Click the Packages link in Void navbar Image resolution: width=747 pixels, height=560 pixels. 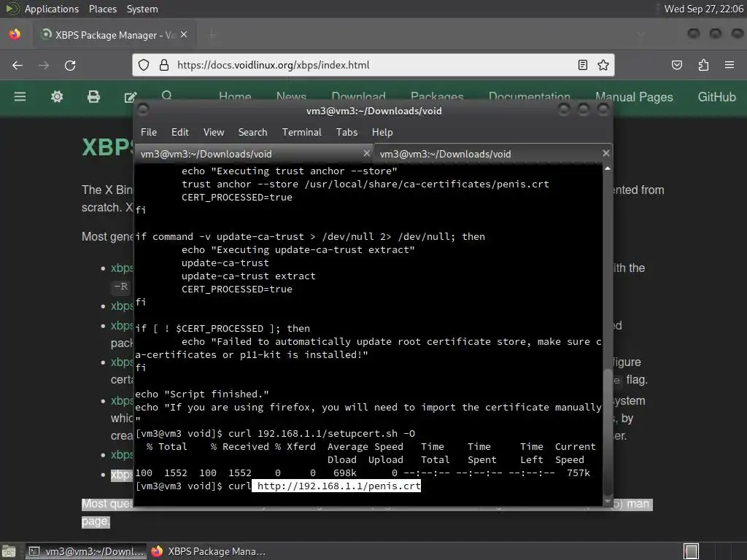[437, 97]
